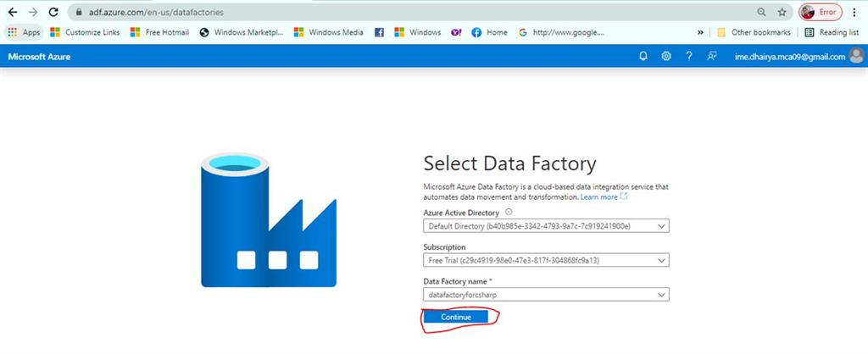Click the Azure Active Directory info icon

(509, 212)
